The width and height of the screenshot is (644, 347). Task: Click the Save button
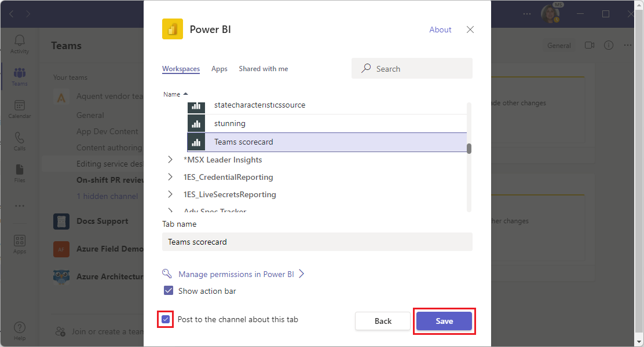[x=444, y=321]
